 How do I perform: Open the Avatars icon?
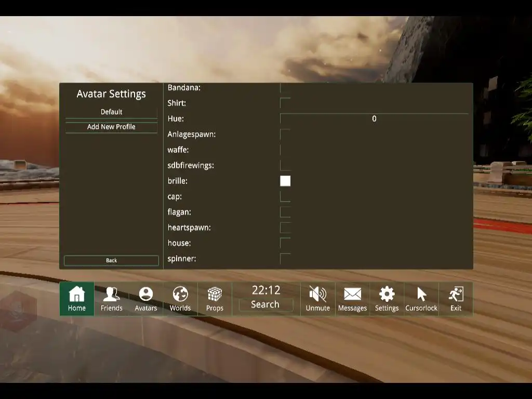click(146, 299)
